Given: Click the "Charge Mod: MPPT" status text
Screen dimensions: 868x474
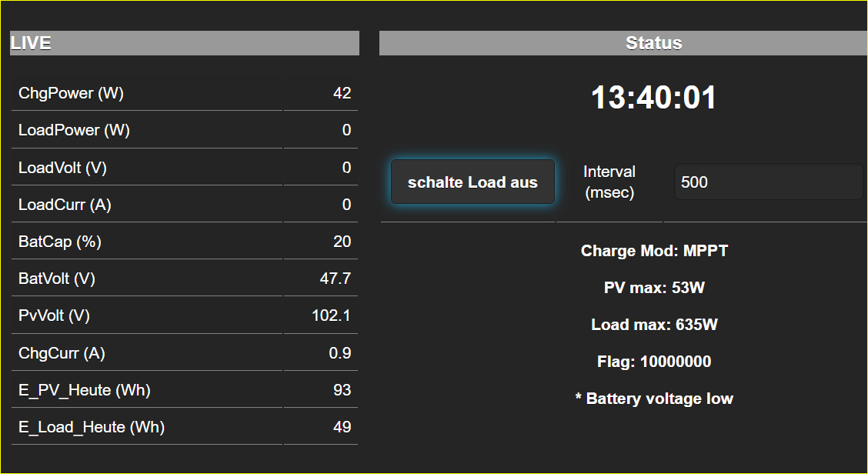Looking at the screenshot, I should click(x=654, y=251).
